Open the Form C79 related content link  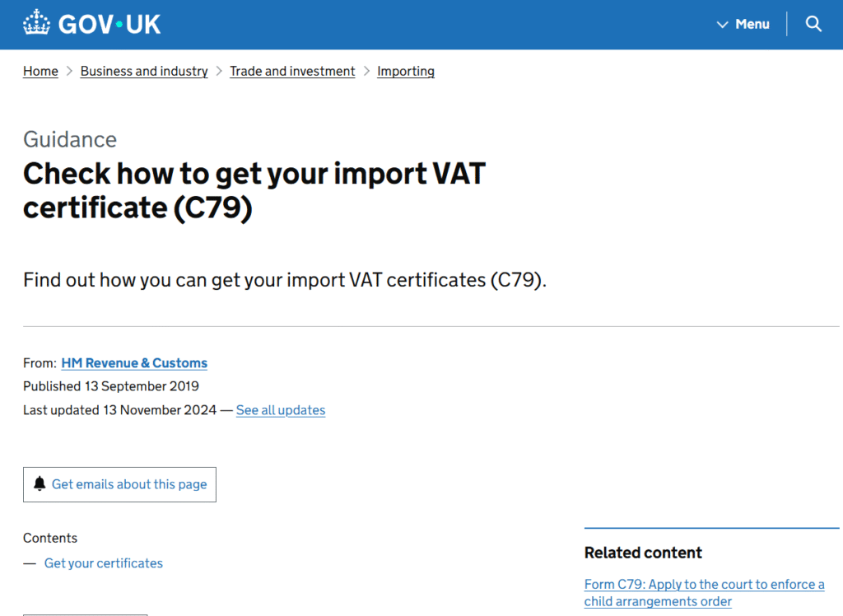704,593
